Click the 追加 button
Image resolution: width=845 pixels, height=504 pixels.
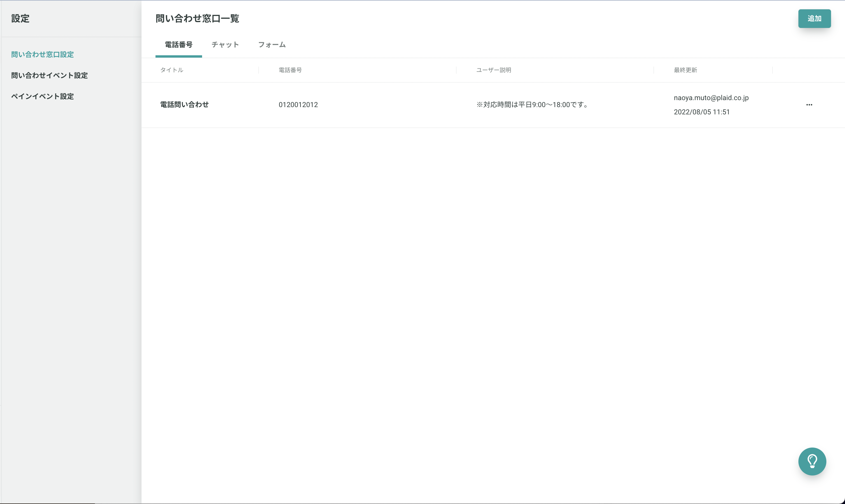click(x=814, y=18)
